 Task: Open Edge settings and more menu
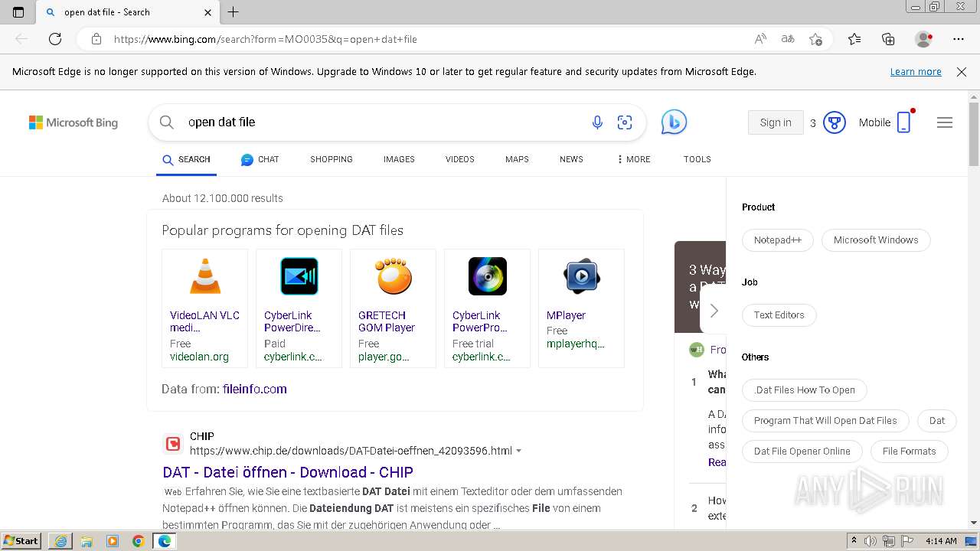[x=959, y=39]
